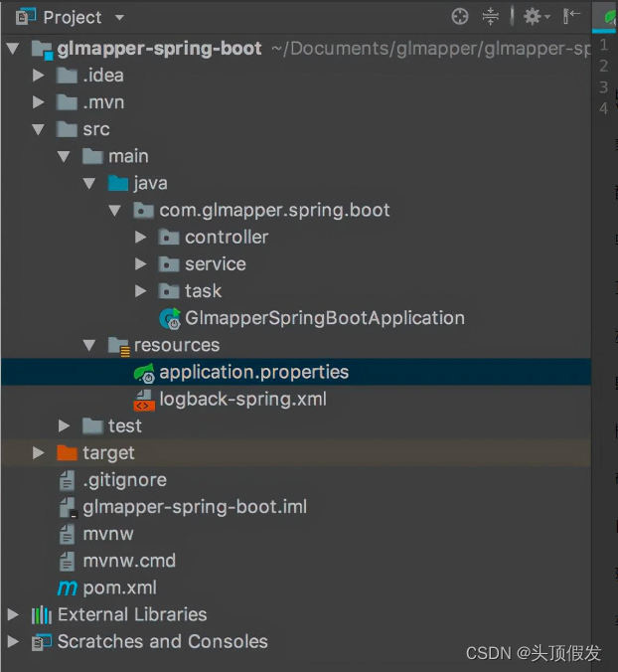Image resolution: width=618 pixels, height=672 pixels.
Task: Click the controller package icon
Action: (x=169, y=238)
